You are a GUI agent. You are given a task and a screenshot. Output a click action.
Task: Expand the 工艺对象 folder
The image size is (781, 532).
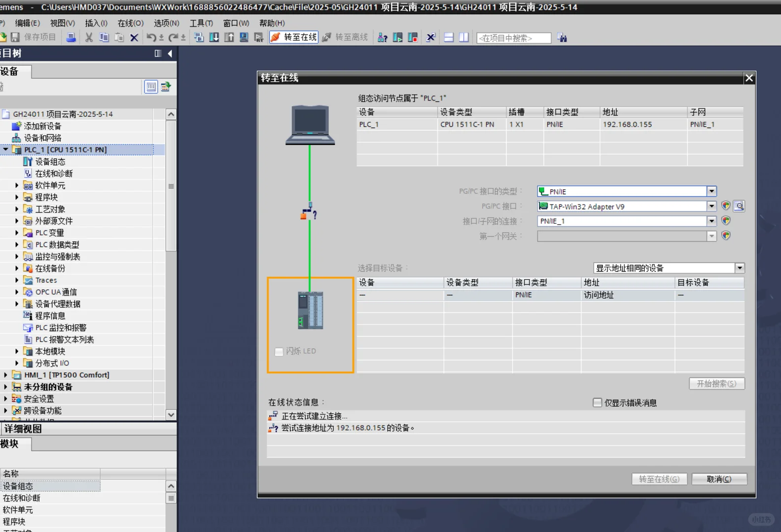coord(17,209)
